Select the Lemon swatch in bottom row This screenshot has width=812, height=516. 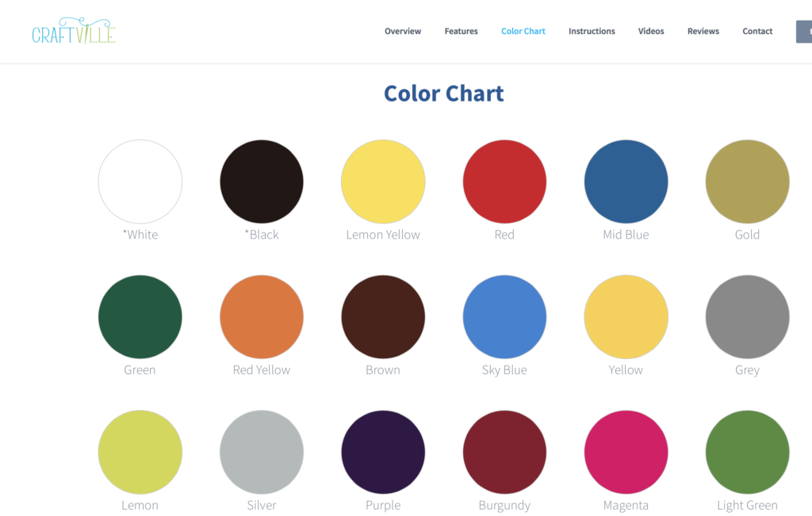[x=140, y=453]
